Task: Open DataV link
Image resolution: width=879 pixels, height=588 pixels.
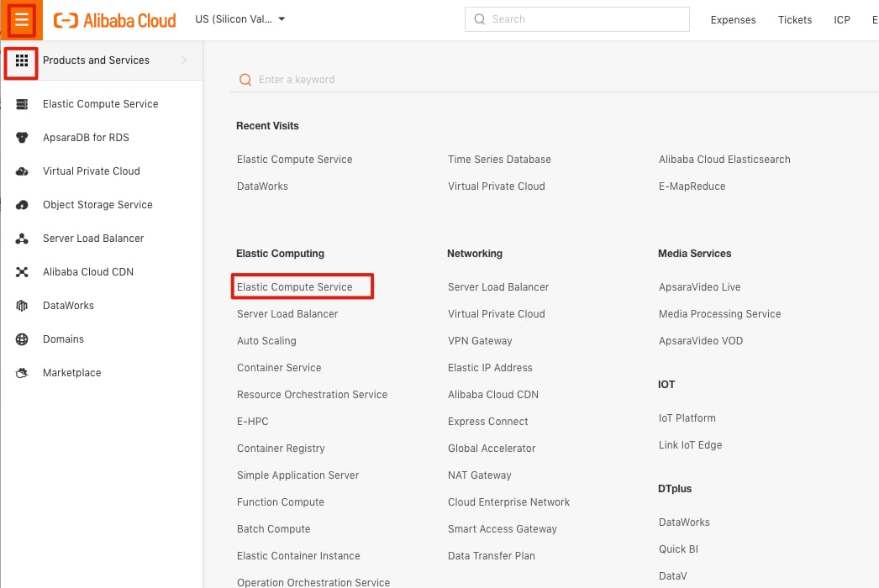Action: click(673, 577)
